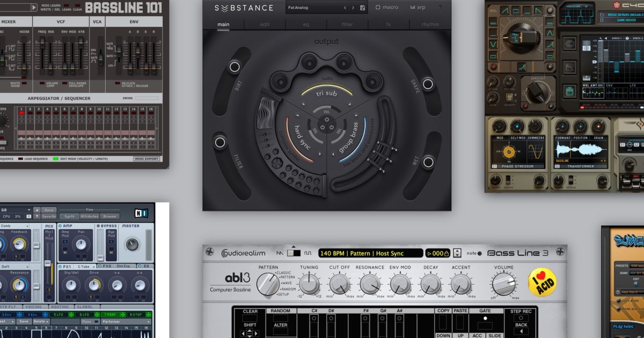Toggle the FX1 enable circle in Massive
This screenshot has height=338, width=644.
click(61, 266)
